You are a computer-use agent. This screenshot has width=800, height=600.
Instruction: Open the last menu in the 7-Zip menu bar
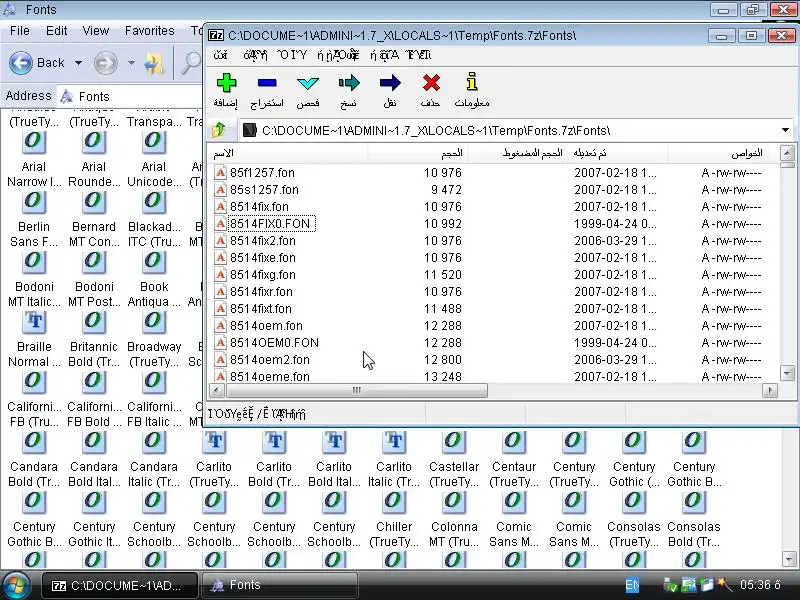(x=418, y=55)
